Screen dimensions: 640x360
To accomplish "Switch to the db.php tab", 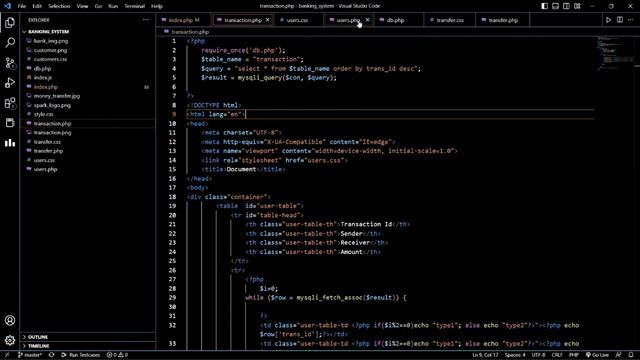I will (395, 20).
